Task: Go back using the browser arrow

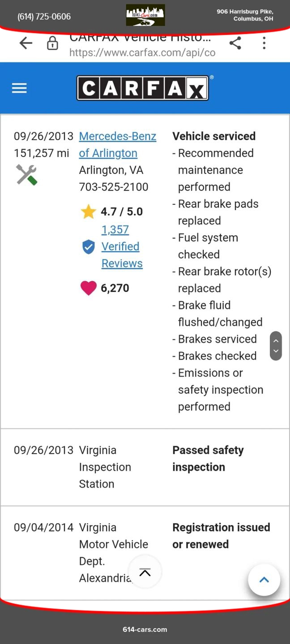Action: pyautogui.click(x=26, y=43)
